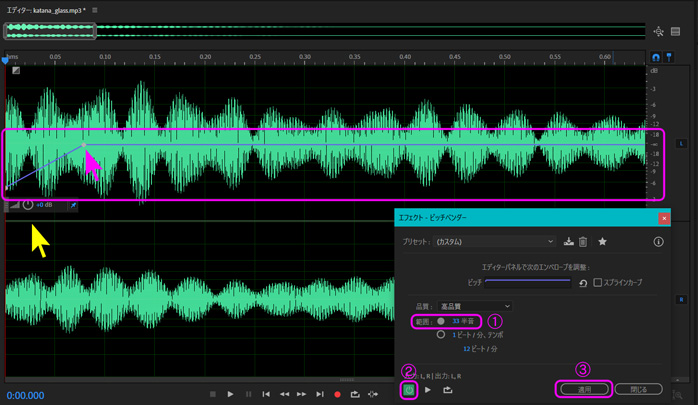The image size is (698, 405).
Task: Apply the Pitch Bender effect
Action: (x=585, y=389)
